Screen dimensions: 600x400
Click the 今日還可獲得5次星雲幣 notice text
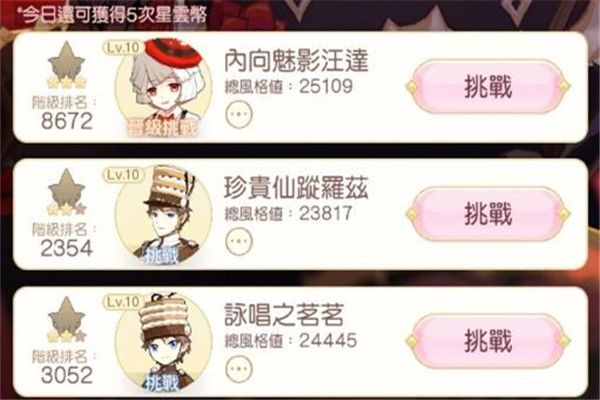click(114, 15)
